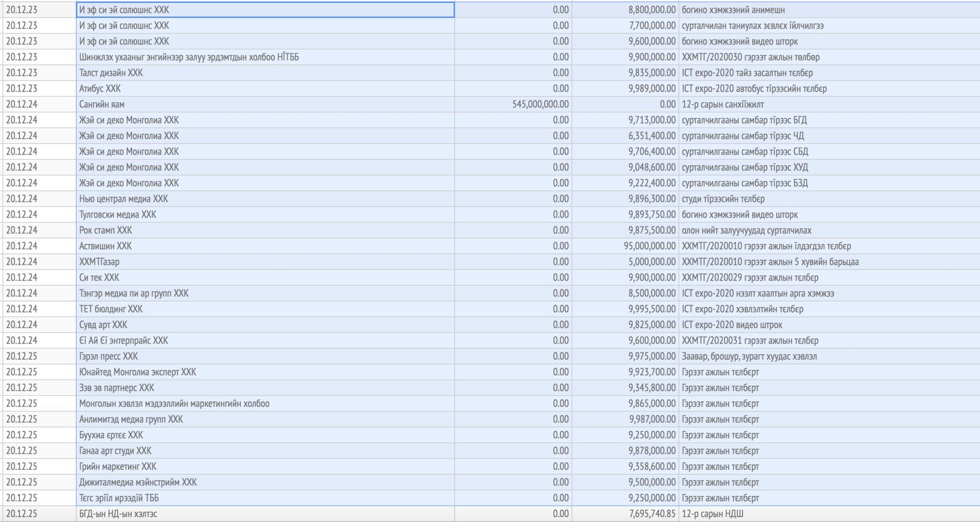Click 'ICT expo-2020 нээлт хаалтын арга хэмжээ' cell
This screenshot has height=522, width=980.
829,293
